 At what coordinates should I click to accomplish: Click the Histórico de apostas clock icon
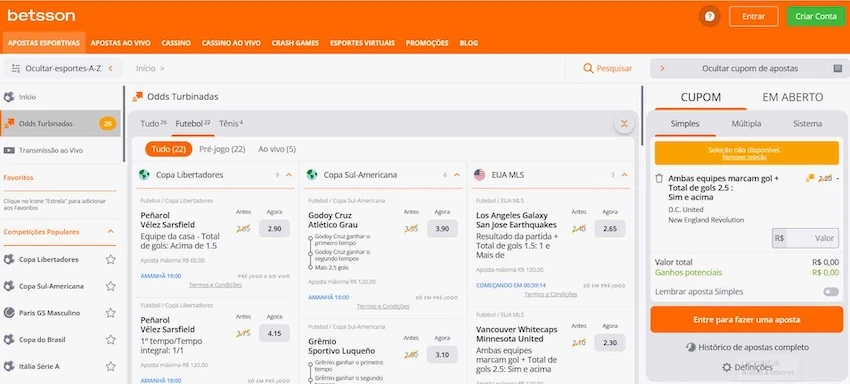[691, 347]
